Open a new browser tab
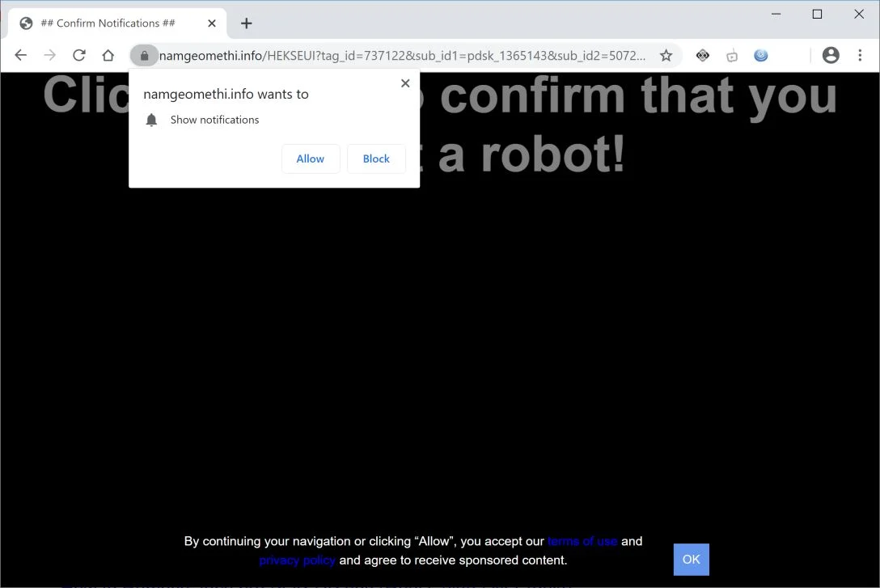Screen dimensions: 880x588 coord(247,23)
